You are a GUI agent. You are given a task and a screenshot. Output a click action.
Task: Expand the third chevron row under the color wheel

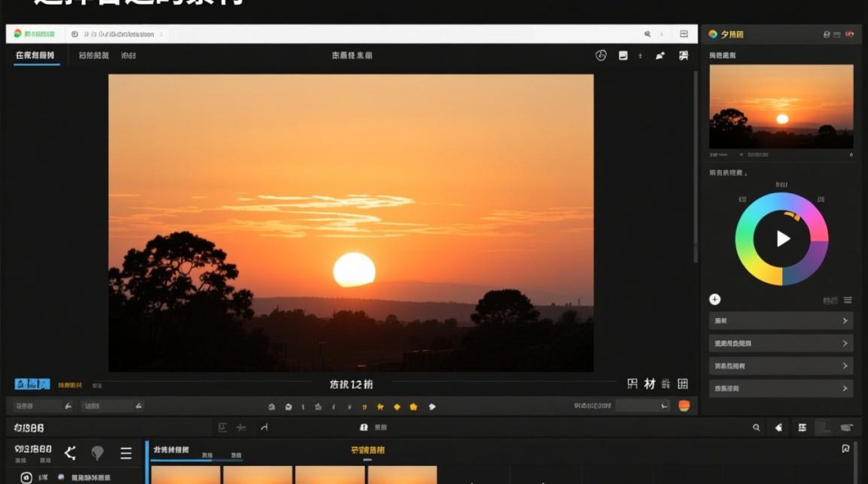781,366
